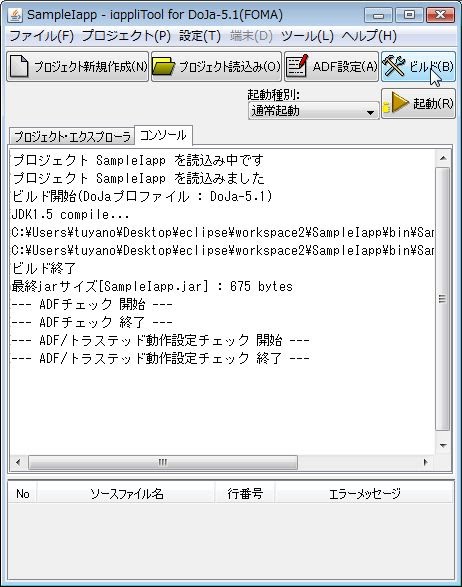Click the エラーメッセージ column header

[365, 494]
